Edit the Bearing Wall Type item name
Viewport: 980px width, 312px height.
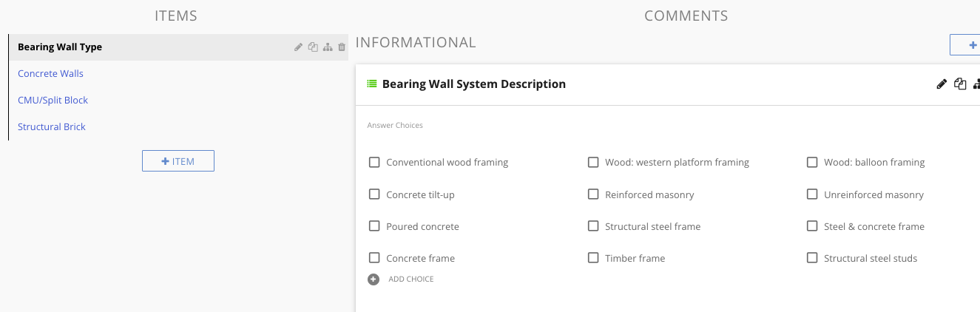(x=299, y=47)
